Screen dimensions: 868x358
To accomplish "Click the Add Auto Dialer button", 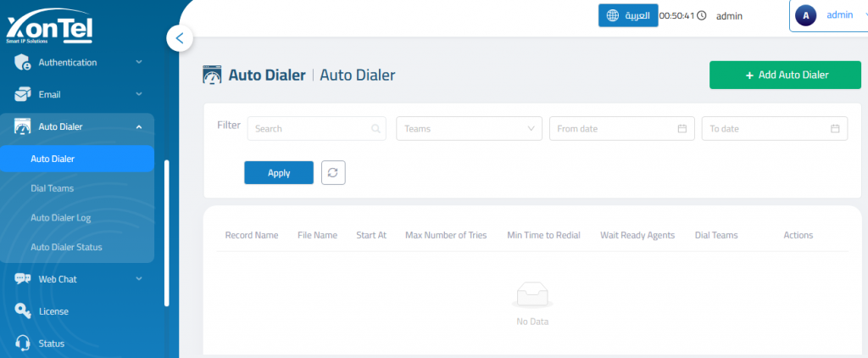I will click(x=785, y=75).
